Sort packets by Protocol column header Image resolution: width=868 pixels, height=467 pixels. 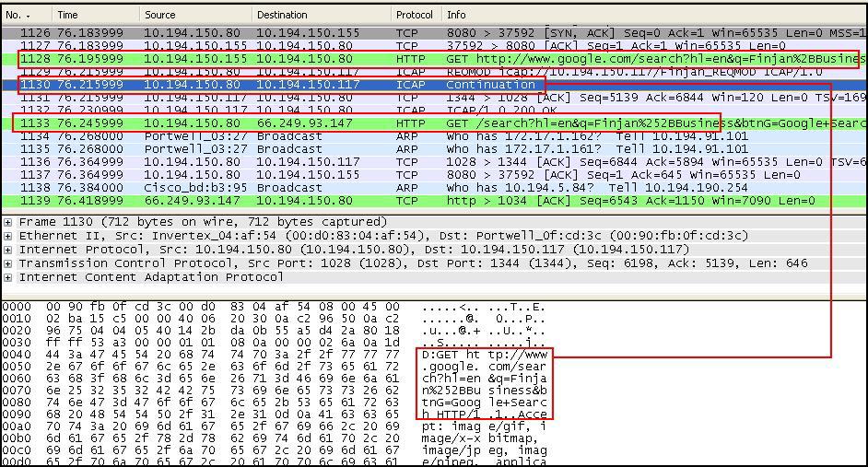coord(416,15)
